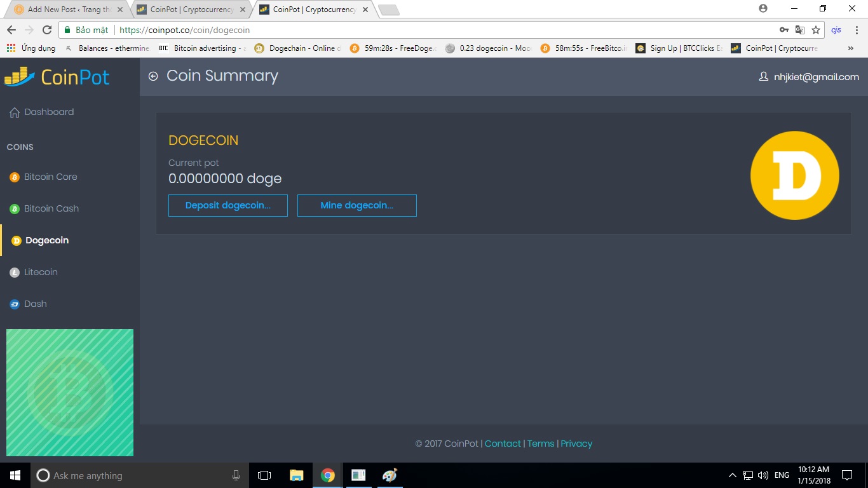Open the FreeBitco.in bookmark
Screen dimensions: 868x488
[x=584, y=48]
